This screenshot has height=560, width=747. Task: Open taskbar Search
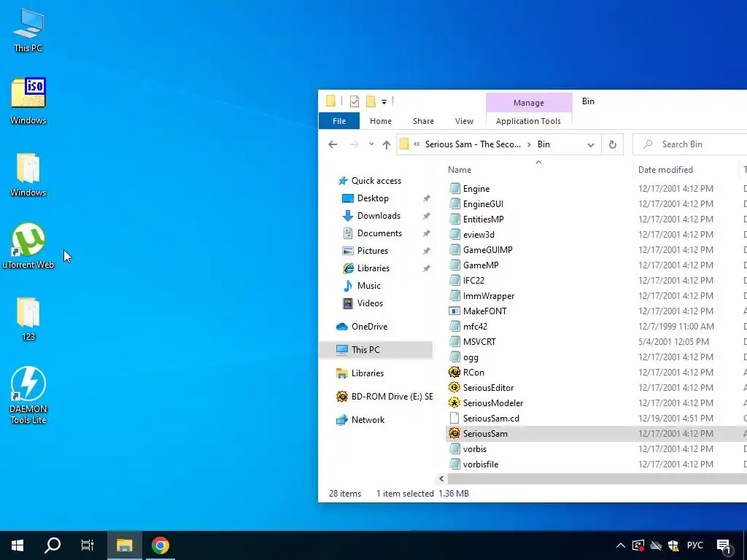click(x=53, y=545)
